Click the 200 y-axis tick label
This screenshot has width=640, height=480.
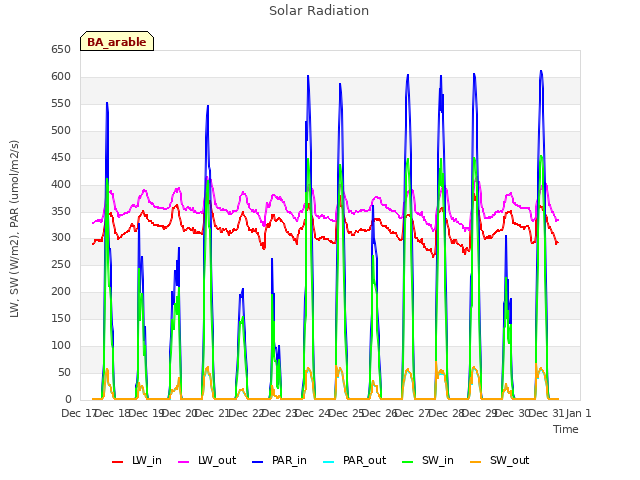[61, 291]
